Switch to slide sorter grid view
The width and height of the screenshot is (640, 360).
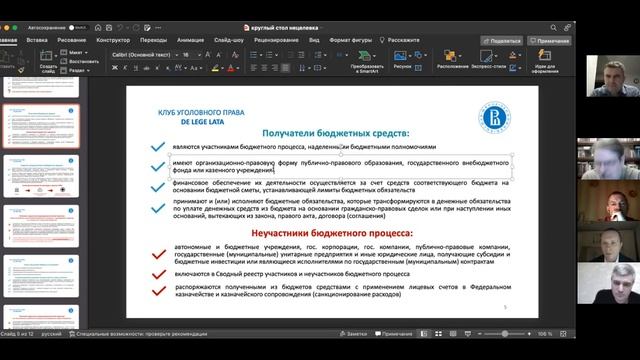(438, 334)
